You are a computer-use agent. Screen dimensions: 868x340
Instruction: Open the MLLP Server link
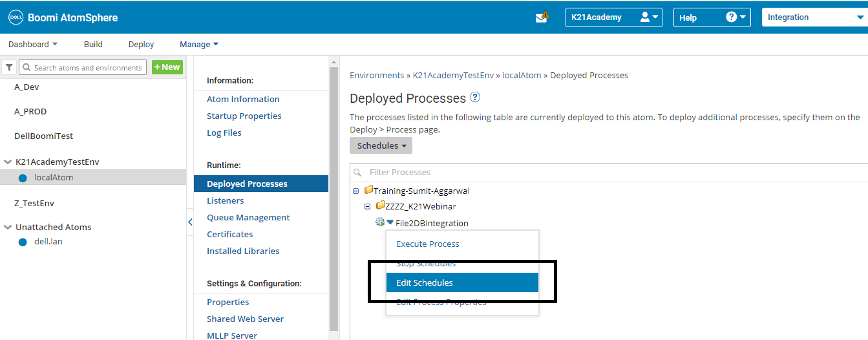pyautogui.click(x=232, y=335)
